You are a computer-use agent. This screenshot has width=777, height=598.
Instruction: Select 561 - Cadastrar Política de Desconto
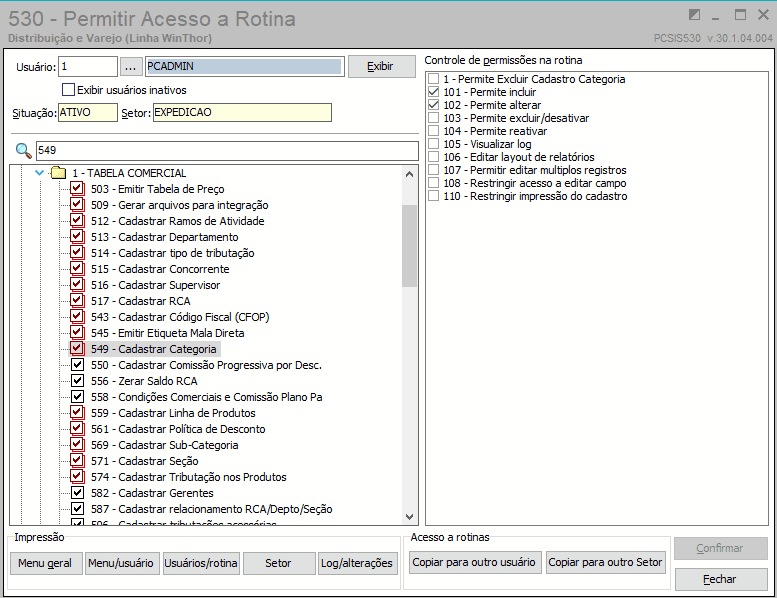(178, 429)
